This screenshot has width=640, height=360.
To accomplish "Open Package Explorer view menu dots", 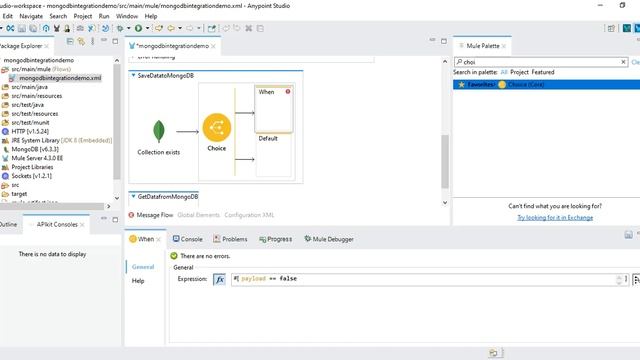I will 93,41.
